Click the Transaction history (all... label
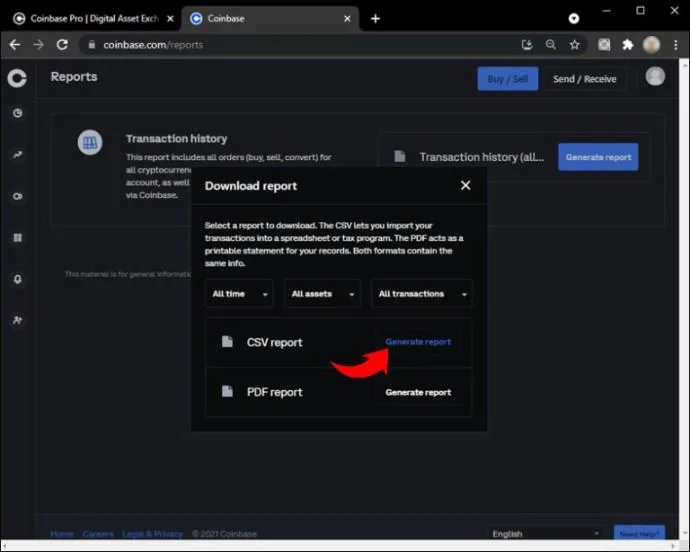Viewport: 690px width, 552px height. click(482, 157)
